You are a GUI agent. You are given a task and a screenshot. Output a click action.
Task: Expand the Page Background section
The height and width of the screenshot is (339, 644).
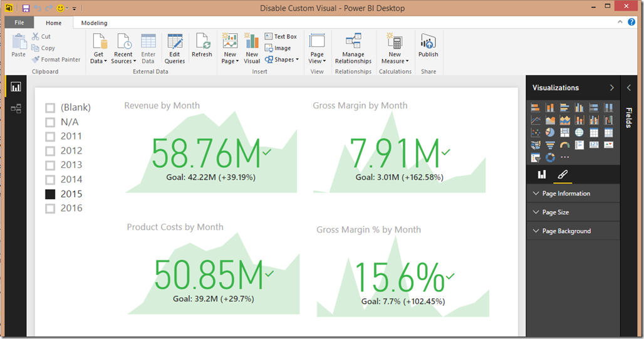click(x=573, y=231)
